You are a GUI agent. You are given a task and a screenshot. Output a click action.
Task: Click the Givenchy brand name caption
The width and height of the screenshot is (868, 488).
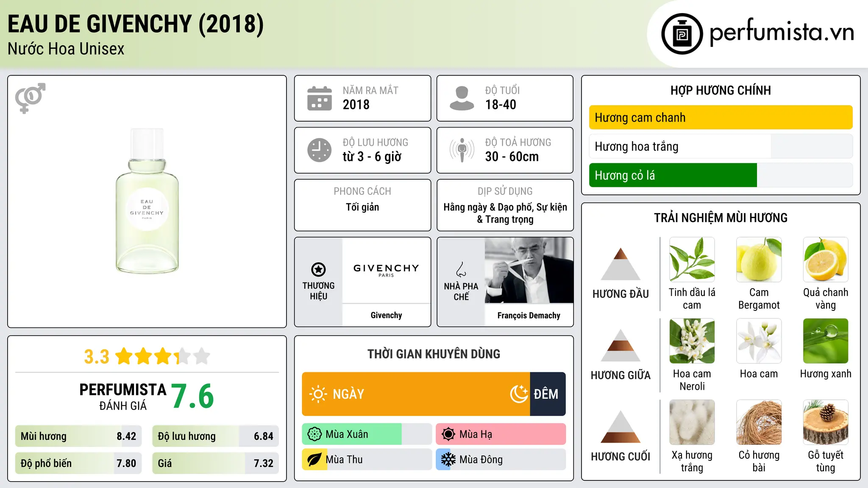coord(386,315)
